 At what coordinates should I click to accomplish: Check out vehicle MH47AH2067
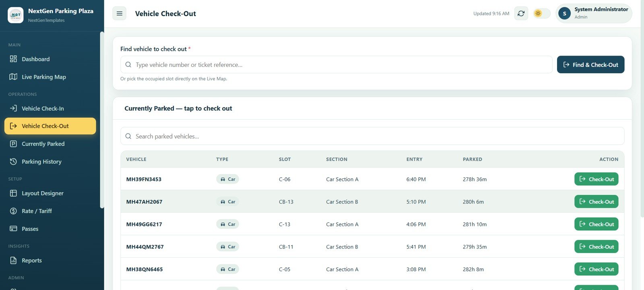[596, 202]
